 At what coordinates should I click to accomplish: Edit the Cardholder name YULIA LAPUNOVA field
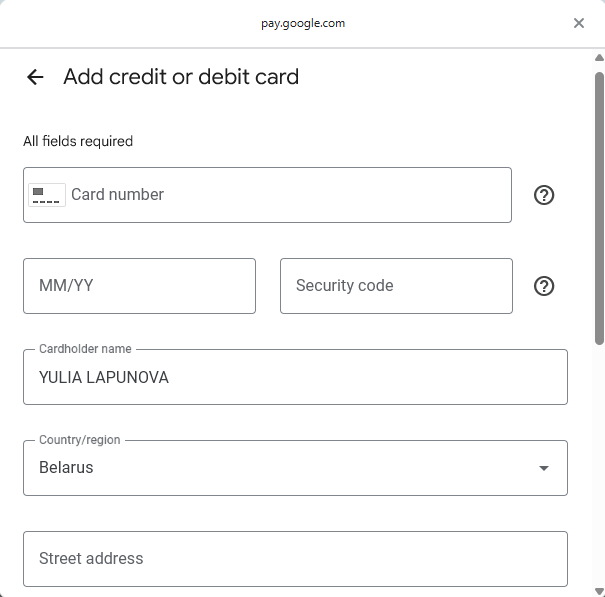coord(295,377)
